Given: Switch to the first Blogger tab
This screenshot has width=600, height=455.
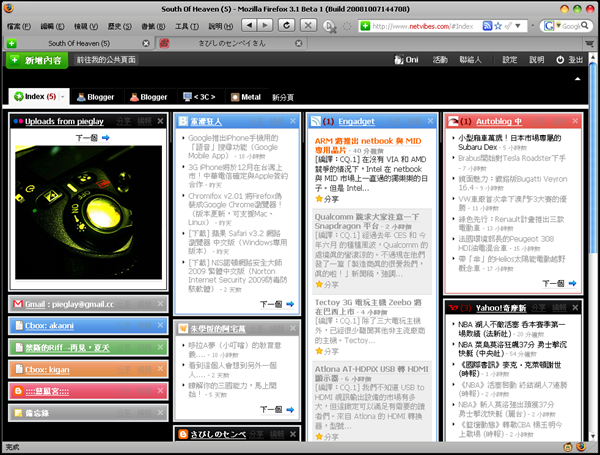Looking at the screenshot, I should (96, 97).
